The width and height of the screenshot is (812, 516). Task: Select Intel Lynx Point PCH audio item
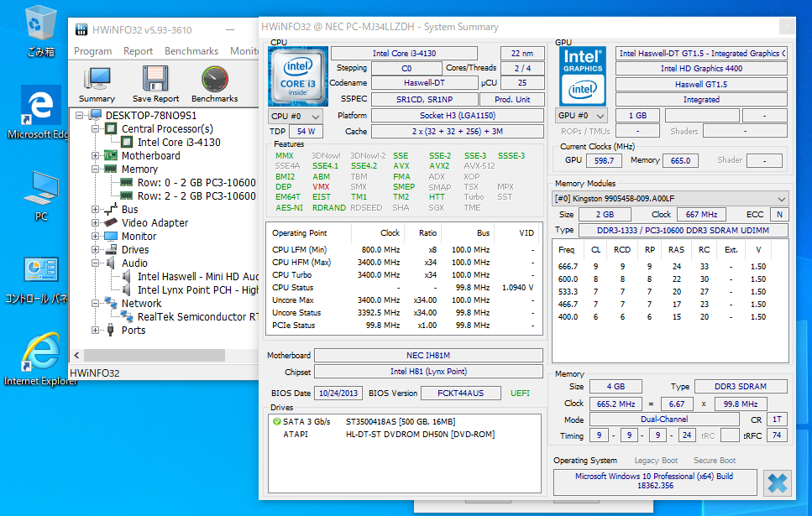[x=198, y=290]
